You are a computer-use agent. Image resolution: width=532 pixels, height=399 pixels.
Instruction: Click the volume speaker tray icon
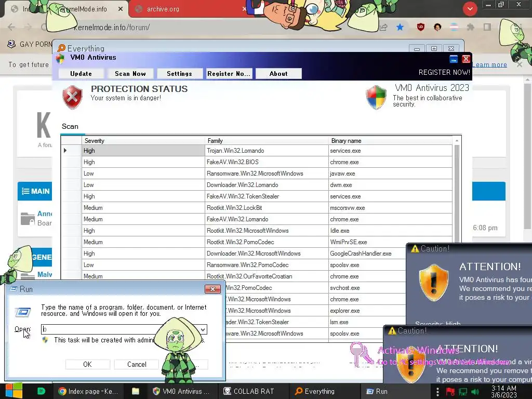[475, 392]
